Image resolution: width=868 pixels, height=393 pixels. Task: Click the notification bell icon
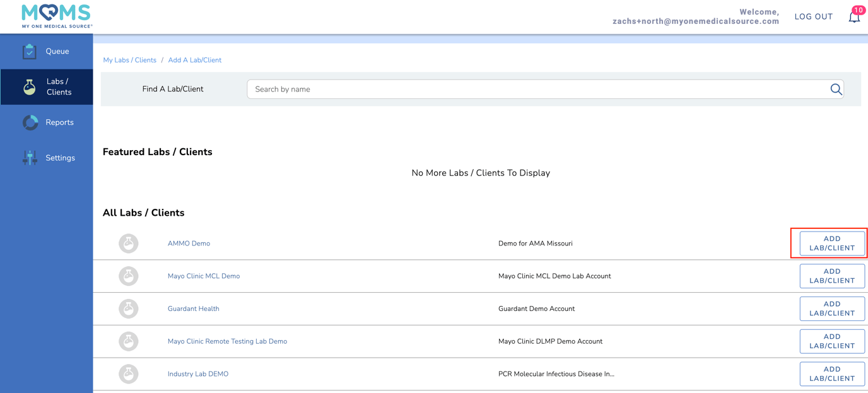[x=854, y=17]
